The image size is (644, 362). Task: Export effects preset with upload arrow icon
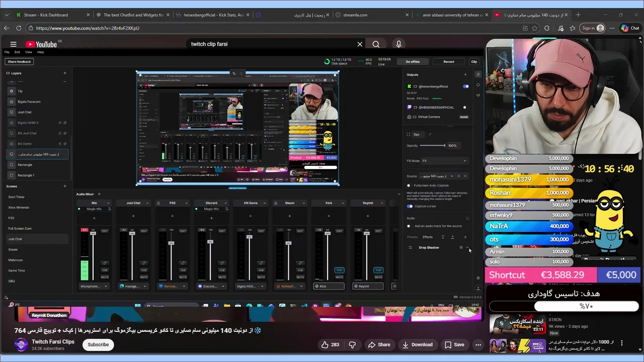click(x=452, y=237)
